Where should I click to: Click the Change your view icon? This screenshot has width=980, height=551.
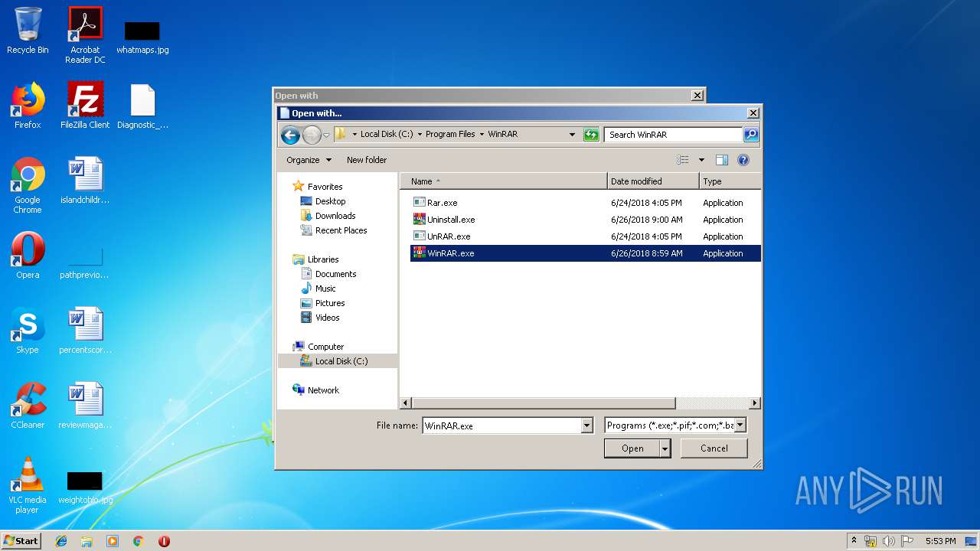click(683, 160)
